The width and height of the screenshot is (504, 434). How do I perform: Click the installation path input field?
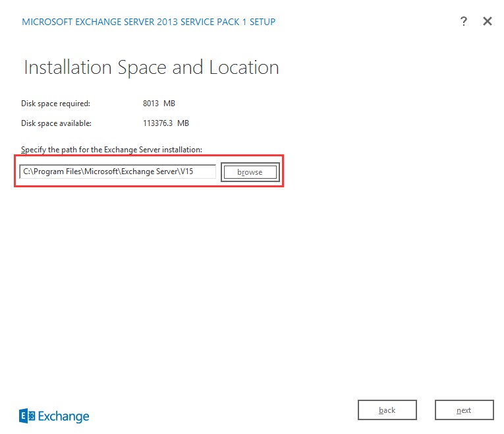click(118, 172)
